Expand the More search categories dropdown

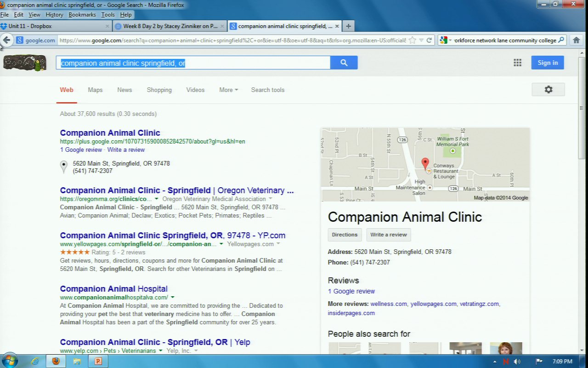(x=228, y=90)
